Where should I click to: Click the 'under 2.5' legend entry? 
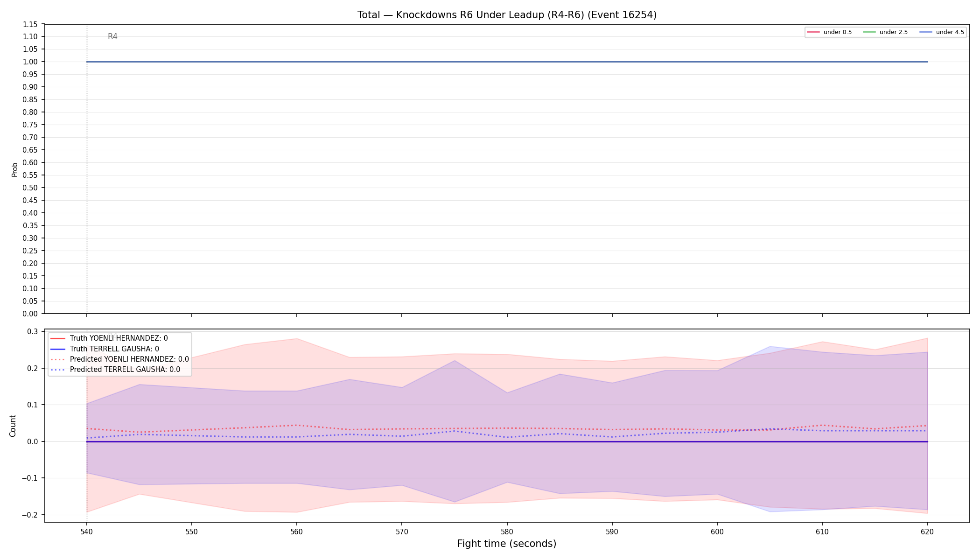click(x=885, y=32)
